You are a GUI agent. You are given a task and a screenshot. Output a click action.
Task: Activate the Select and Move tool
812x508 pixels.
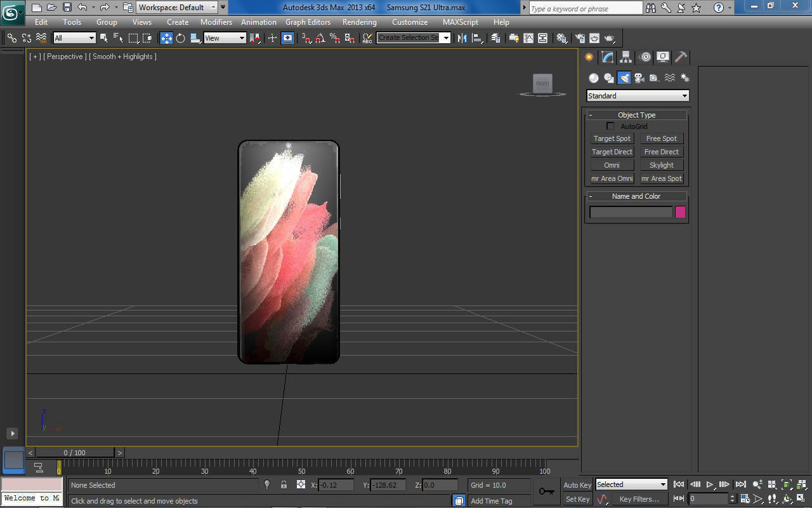click(166, 38)
